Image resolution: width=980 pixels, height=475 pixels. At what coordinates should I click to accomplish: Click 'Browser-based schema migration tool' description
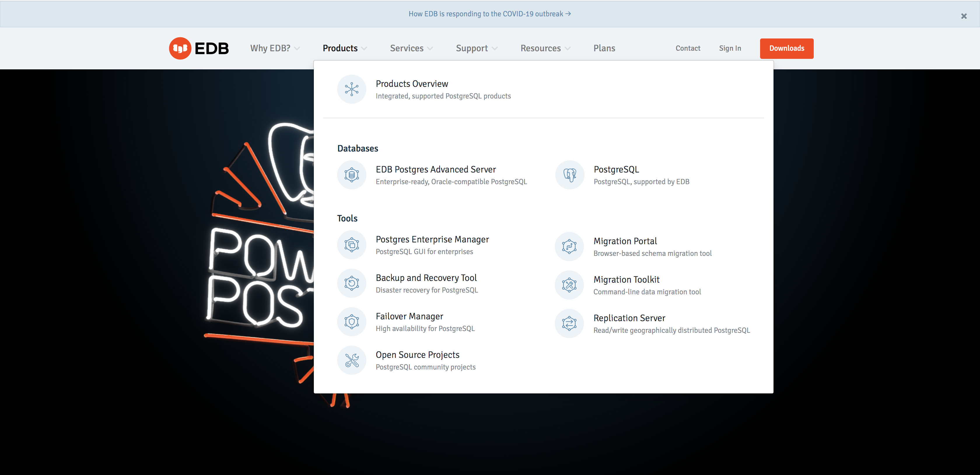pos(652,254)
